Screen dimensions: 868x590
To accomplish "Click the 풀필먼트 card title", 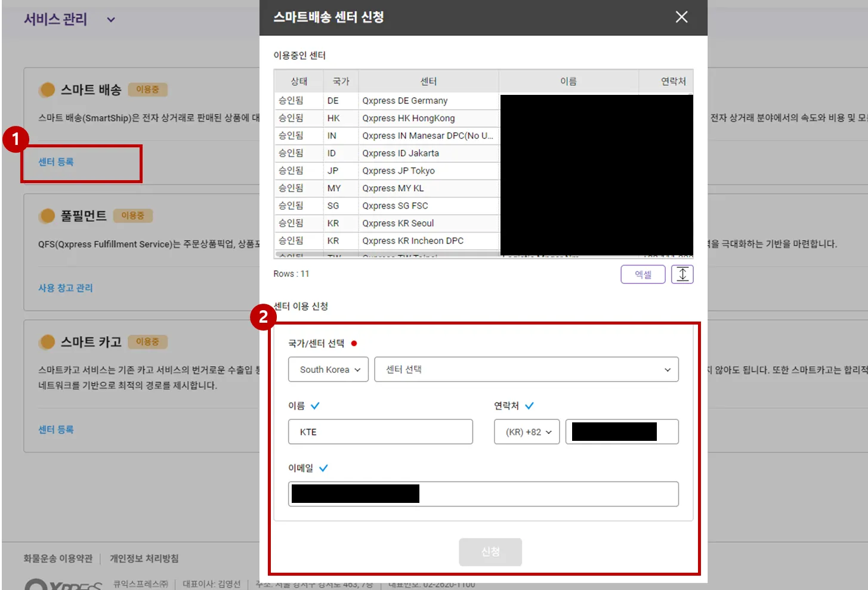I will [84, 216].
